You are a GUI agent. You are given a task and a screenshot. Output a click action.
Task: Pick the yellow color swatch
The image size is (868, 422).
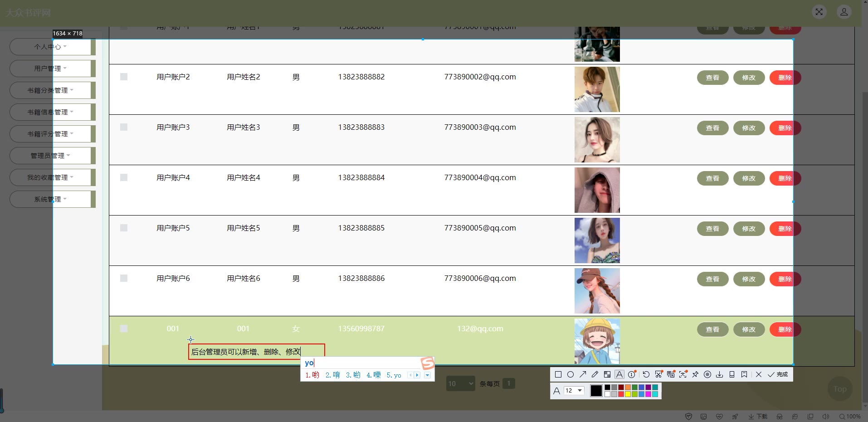[x=628, y=394]
